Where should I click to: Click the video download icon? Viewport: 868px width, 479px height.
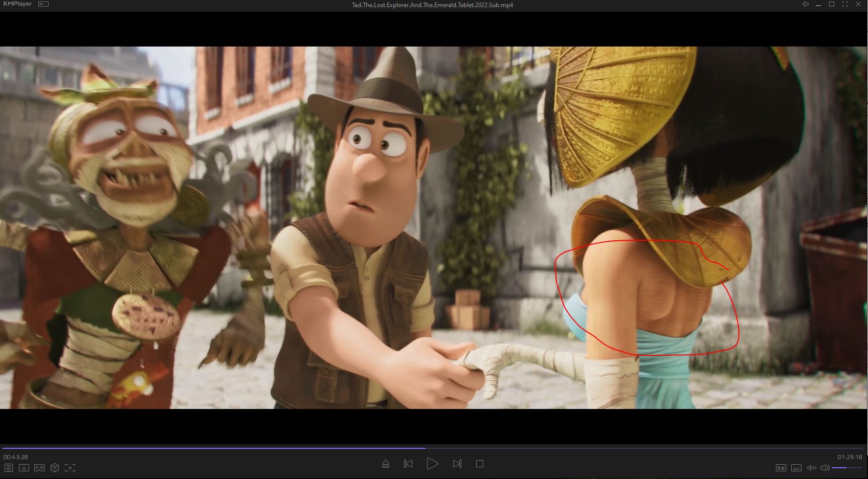pyautogui.click(x=24, y=468)
